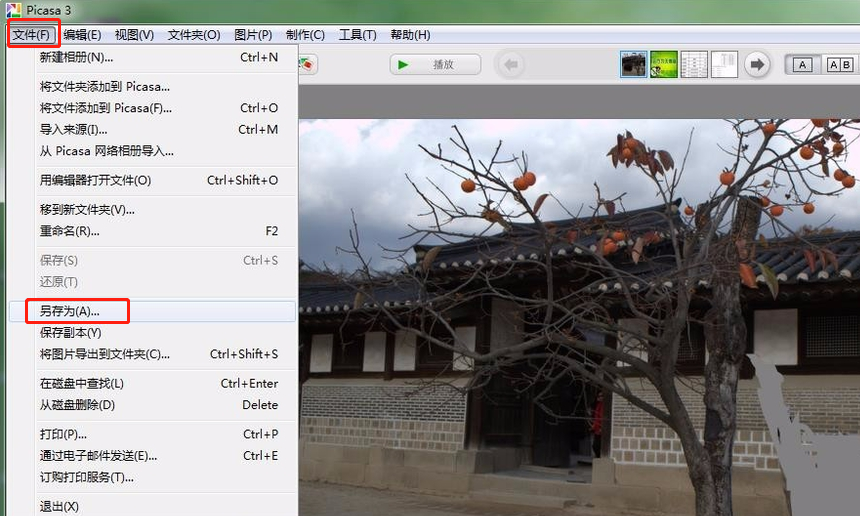Click 'Print' in the File menu

pyautogui.click(x=62, y=434)
